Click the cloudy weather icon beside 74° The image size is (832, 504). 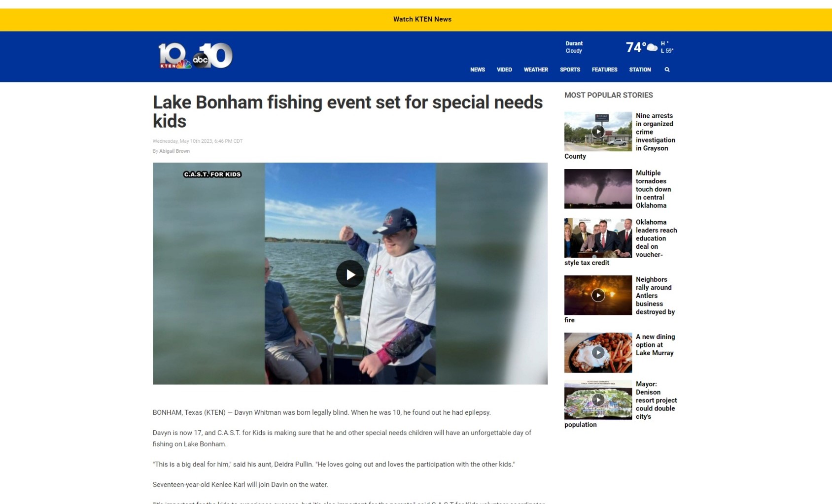pos(652,47)
